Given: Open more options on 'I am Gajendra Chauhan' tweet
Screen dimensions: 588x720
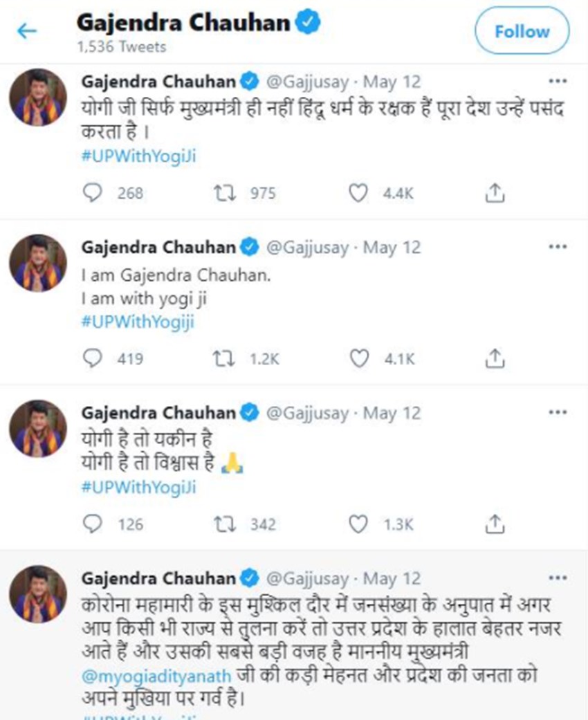Looking at the screenshot, I should (557, 247).
